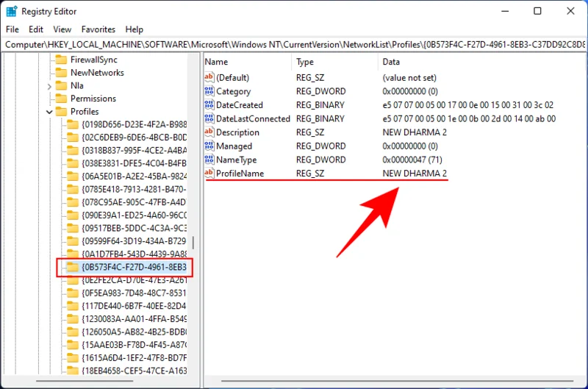Click the Description string value icon
The image size is (588, 389).
209,132
